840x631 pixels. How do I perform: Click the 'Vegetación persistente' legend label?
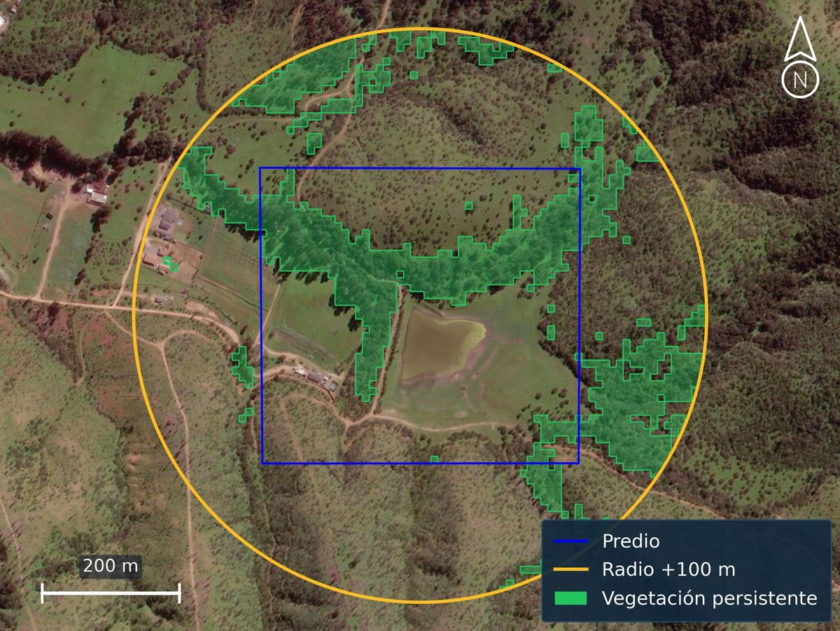click(710, 599)
